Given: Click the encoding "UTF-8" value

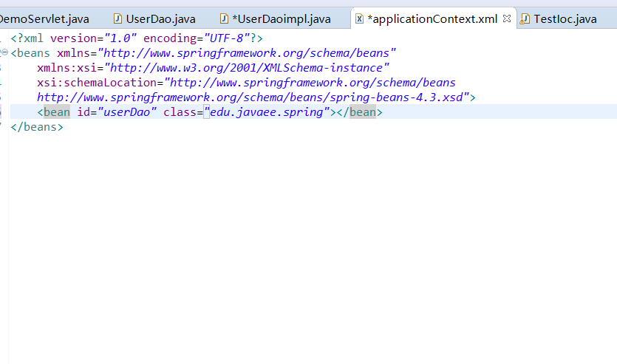Looking at the screenshot, I should pos(227,38).
